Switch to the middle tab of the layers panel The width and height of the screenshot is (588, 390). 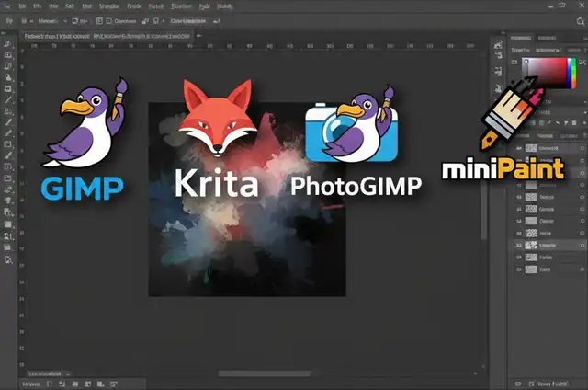(x=545, y=136)
